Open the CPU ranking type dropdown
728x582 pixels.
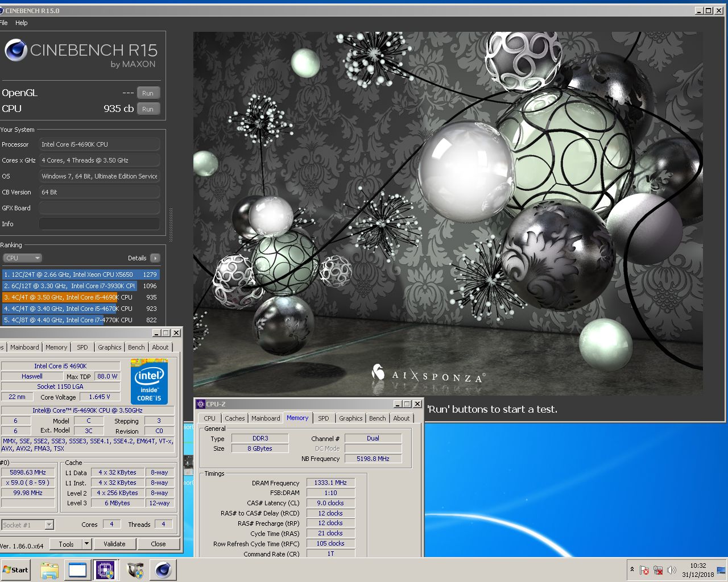(22, 258)
